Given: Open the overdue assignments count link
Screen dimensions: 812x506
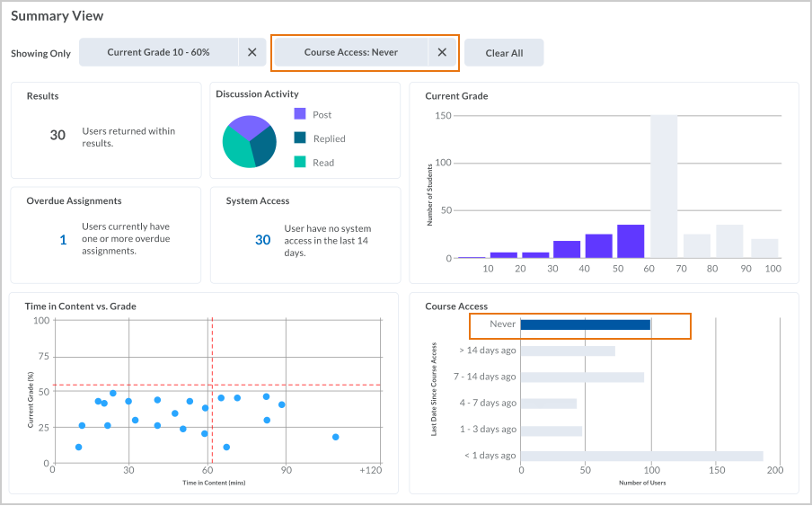Looking at the screenshot, I should tap(63, 240).
